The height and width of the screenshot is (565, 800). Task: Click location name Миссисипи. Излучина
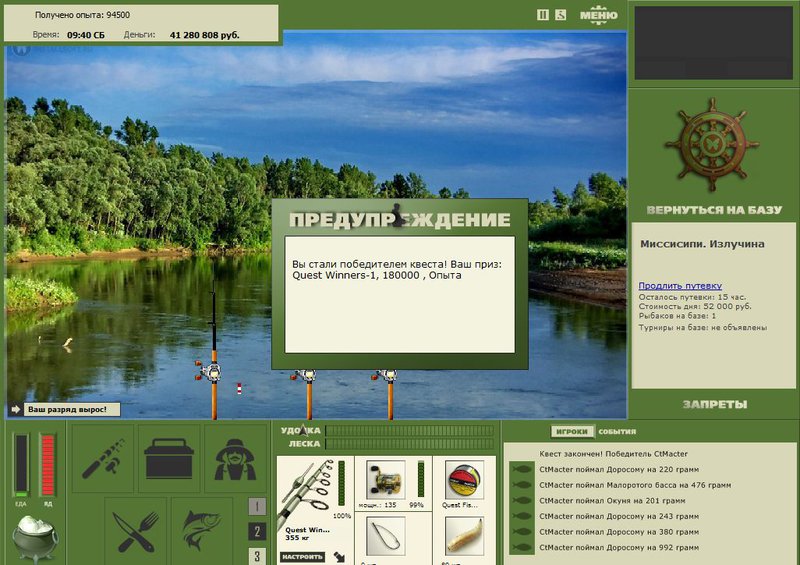[x=702, y=244]
